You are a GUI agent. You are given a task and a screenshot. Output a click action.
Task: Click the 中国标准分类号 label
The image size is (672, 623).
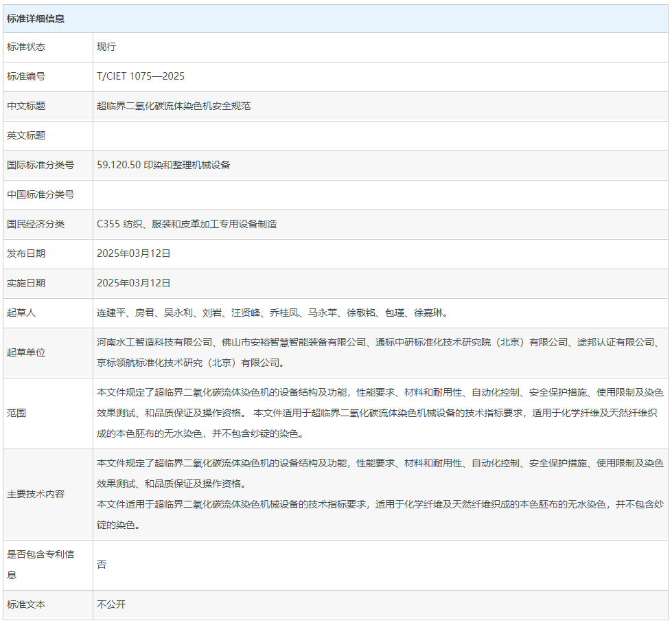click(x=40, y=194)
